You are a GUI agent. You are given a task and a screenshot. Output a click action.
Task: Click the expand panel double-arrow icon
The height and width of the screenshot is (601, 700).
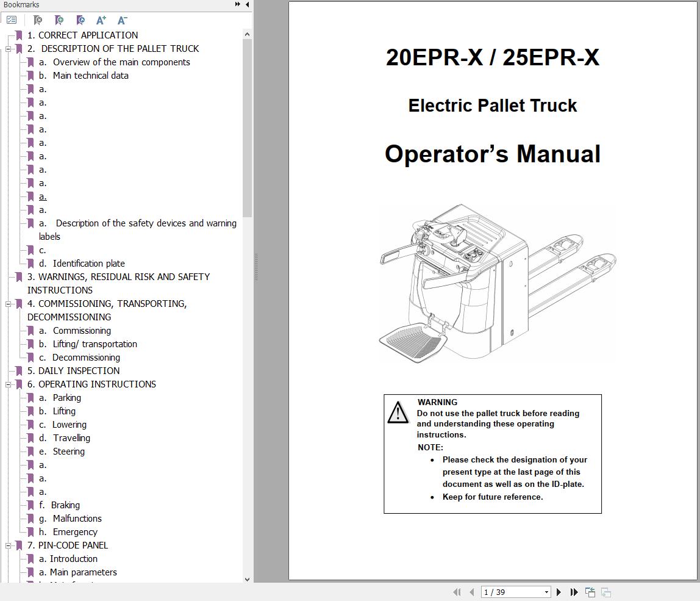click(238, 4)
